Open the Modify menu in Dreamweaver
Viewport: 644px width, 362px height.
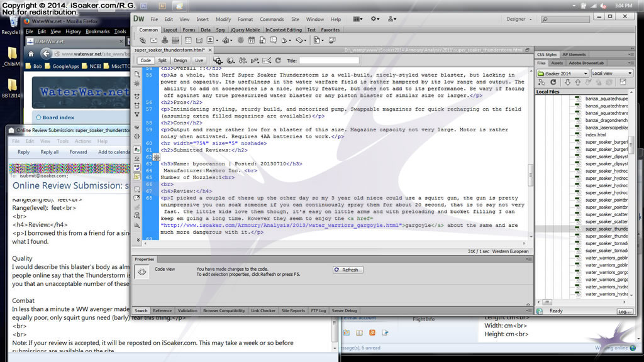pos(223,19)
